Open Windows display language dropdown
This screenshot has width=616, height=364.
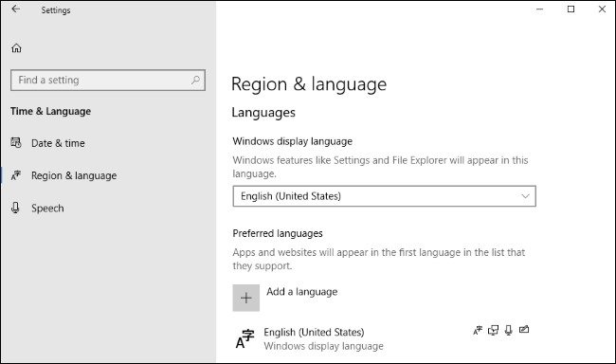(x=384, y=196)
